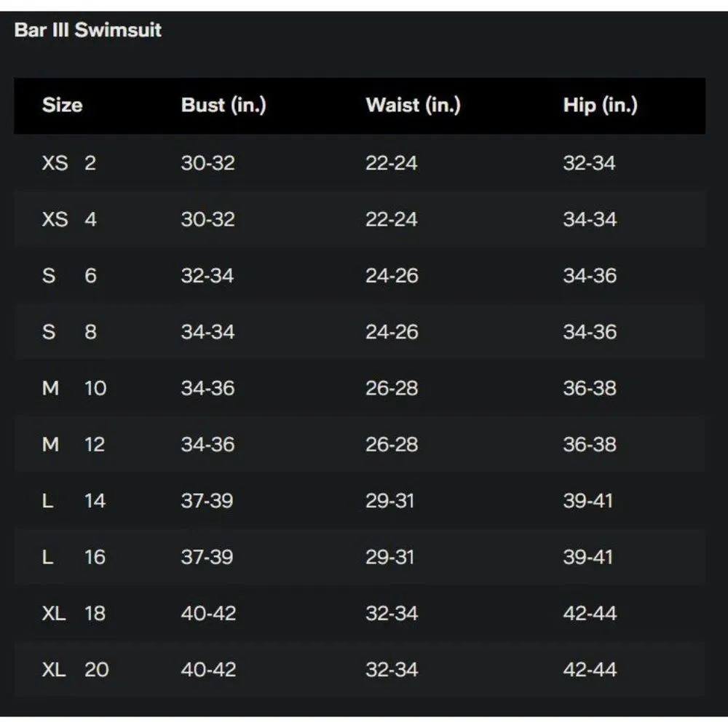This screenshot has width=728, height=728.
Task: Select the L 16 size row label
Action: (74, 557)
